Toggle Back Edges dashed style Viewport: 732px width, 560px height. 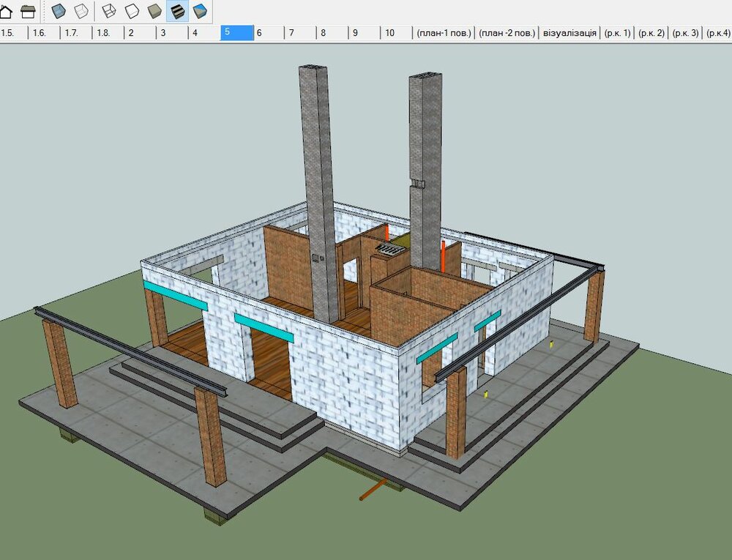(x=81, y=11)
